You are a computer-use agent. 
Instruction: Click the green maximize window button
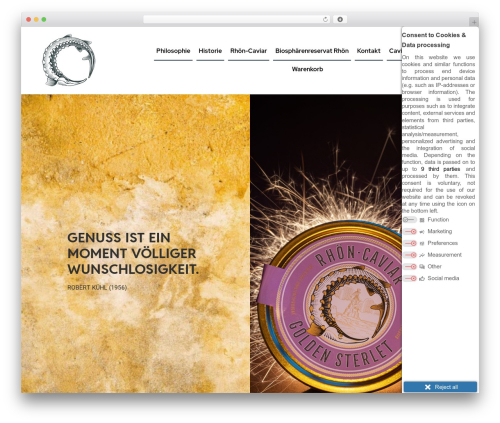44,19
